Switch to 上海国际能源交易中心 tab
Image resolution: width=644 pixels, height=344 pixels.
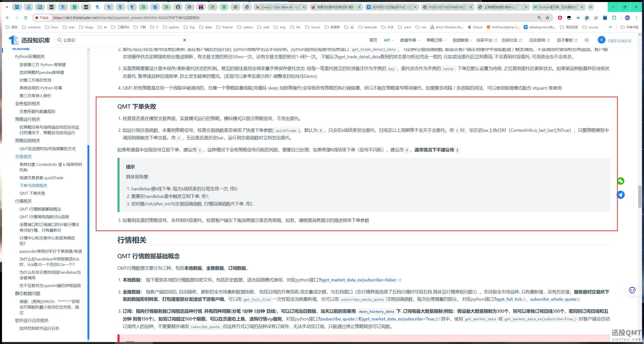point(503,7)
